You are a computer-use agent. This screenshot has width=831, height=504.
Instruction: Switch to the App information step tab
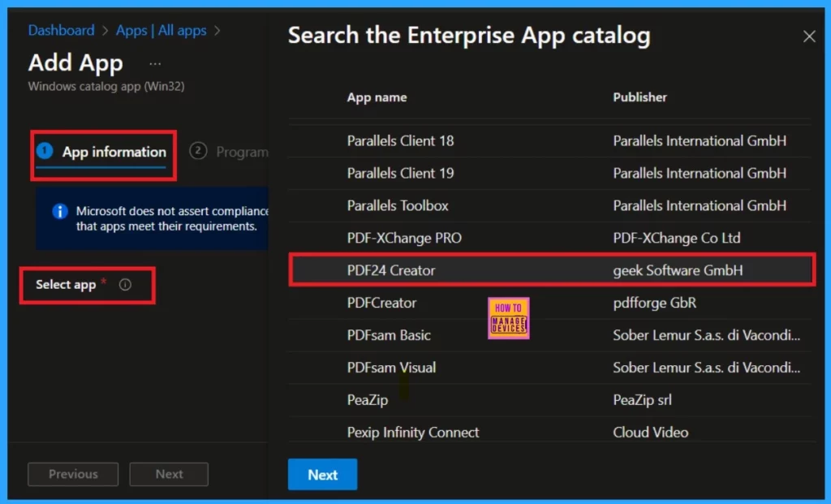[102, 153]
